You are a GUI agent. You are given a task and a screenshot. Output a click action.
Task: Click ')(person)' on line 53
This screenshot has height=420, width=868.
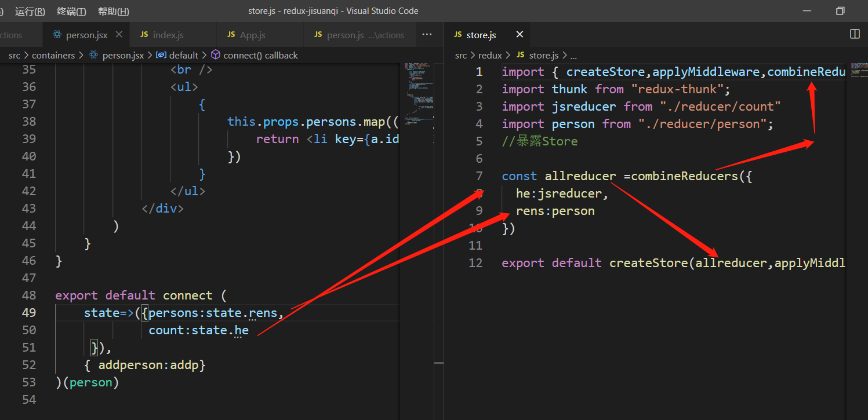(87, 382)
